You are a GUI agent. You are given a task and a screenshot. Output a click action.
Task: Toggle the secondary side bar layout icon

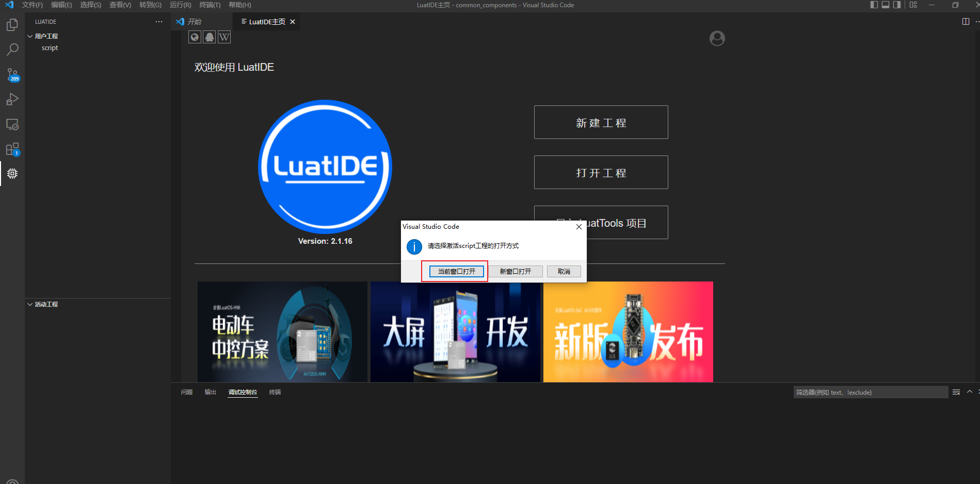point(897,5)
